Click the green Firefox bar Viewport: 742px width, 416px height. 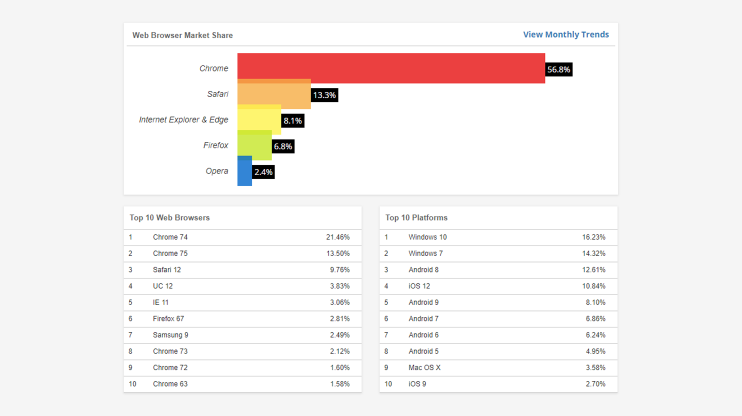point(255,145)
